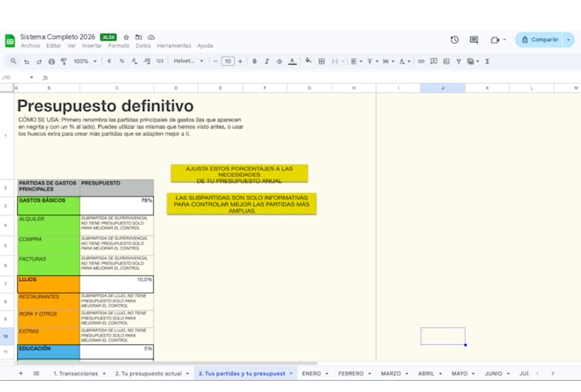This screenshot has width=581, height=392.
Task: Increase font size with plus
Action: [240, 61]
